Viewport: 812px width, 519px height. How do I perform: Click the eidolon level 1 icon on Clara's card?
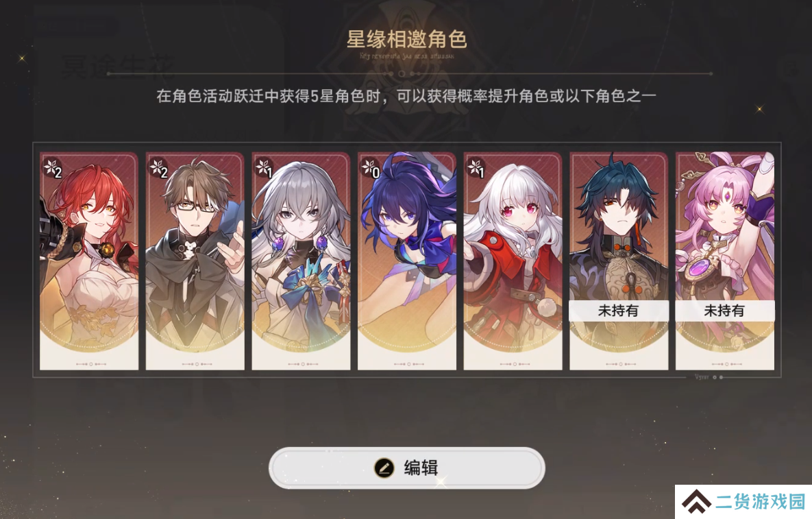[x=476, y=168]
